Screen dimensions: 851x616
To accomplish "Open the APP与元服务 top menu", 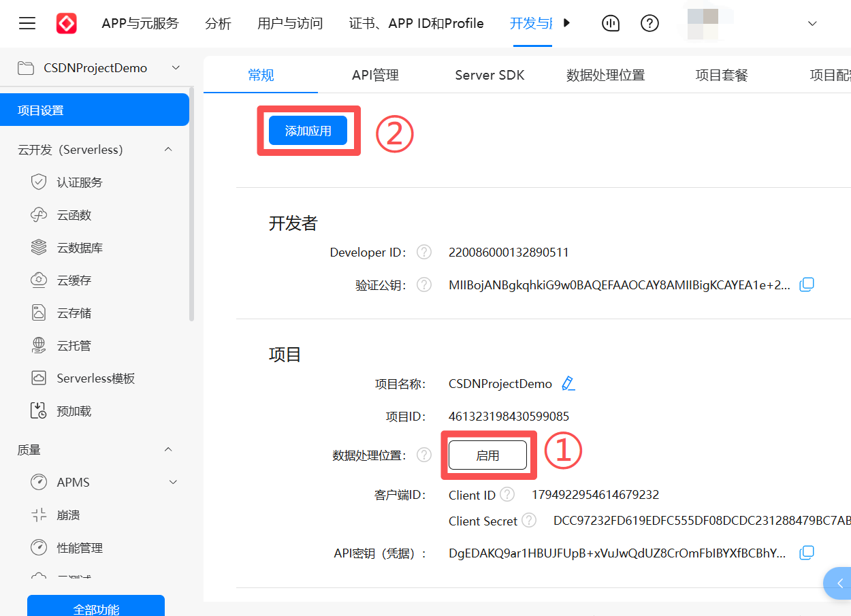I will tap(140, 24).
